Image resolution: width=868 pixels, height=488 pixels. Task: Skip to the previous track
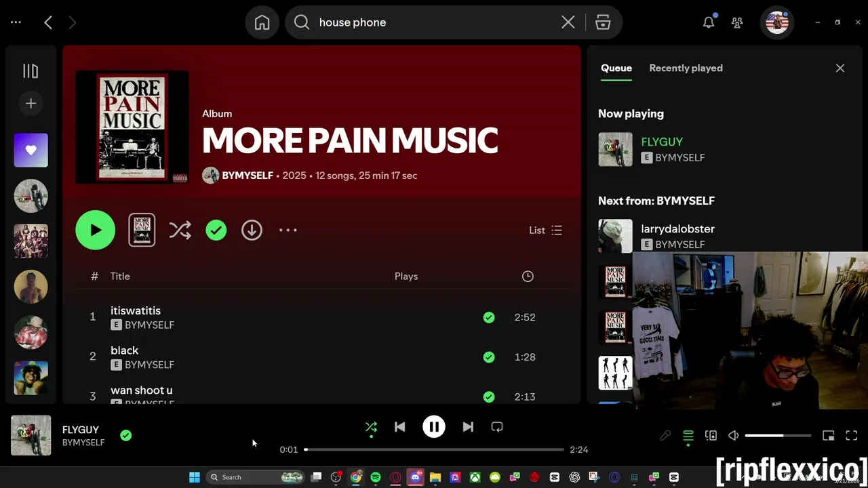coord(400,427)
